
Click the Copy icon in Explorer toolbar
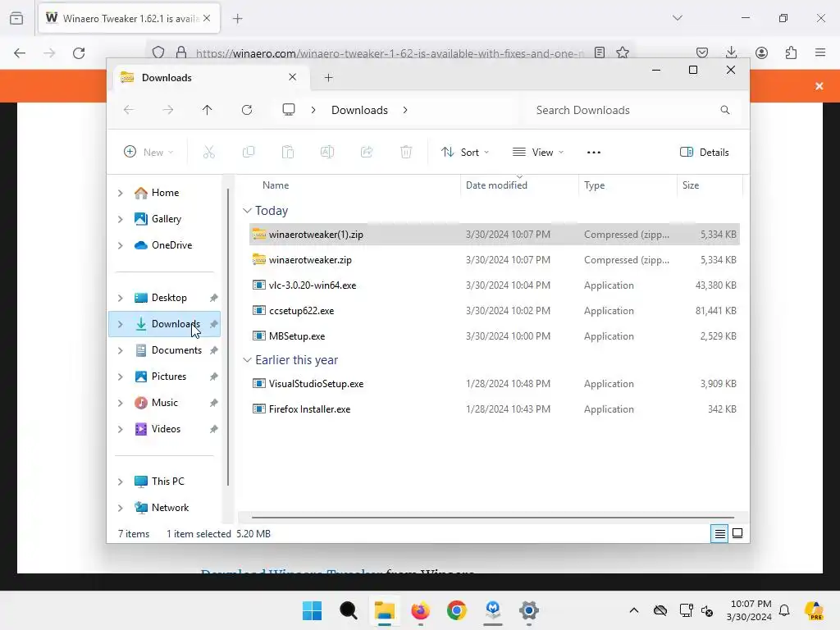tap(249, 152)
